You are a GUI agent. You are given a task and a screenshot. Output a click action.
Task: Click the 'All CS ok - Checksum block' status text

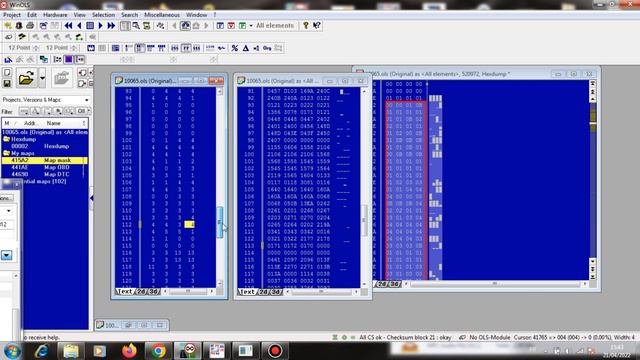pyautogui.click(x=405, y=338)
